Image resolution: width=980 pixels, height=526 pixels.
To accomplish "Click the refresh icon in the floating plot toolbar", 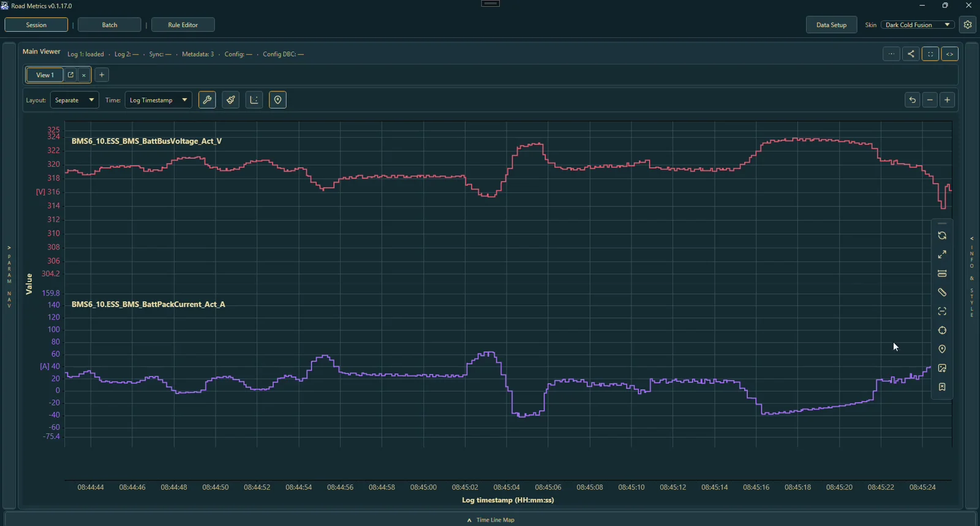I will (942, 236).
